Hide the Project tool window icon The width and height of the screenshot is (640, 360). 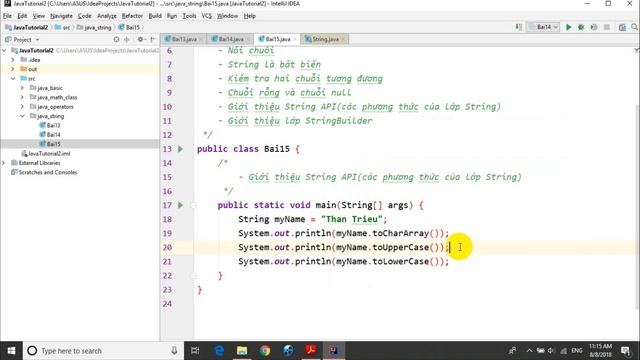[x=153, y=40]
